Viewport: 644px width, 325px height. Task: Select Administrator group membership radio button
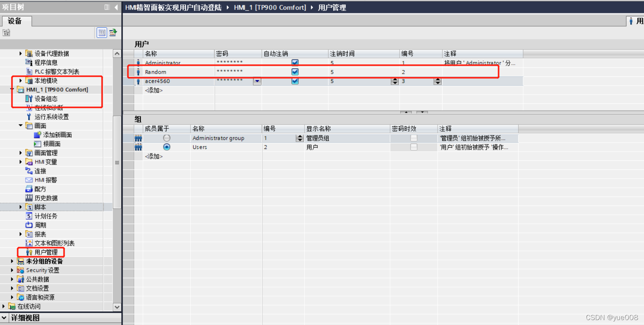167,138
